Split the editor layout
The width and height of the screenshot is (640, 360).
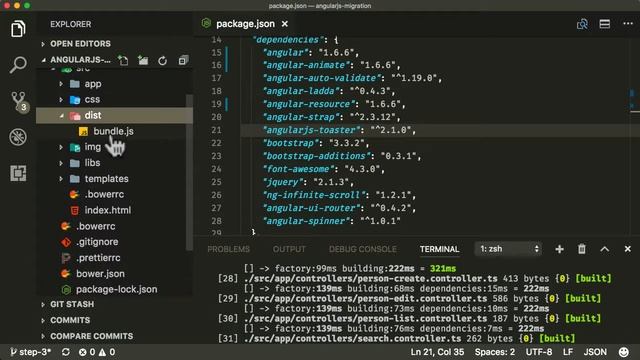pos(604,24)
